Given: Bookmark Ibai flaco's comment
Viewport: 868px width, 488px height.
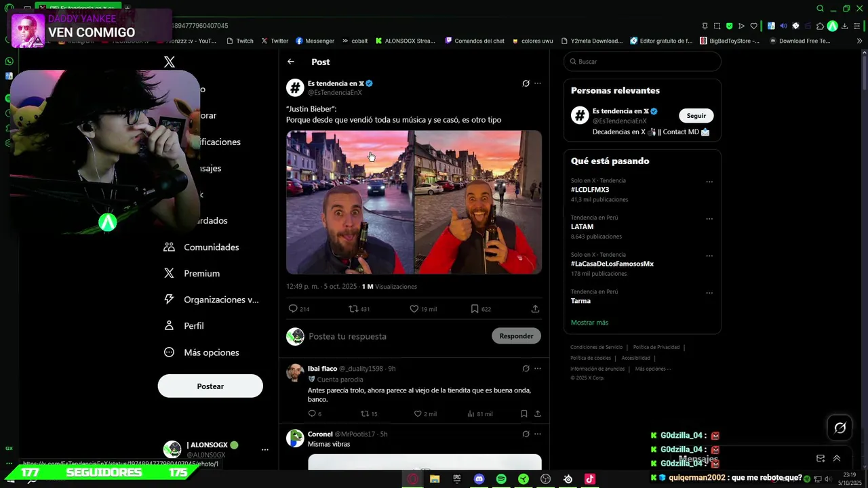Looking at the screenshot, I should tap(524, 413).
